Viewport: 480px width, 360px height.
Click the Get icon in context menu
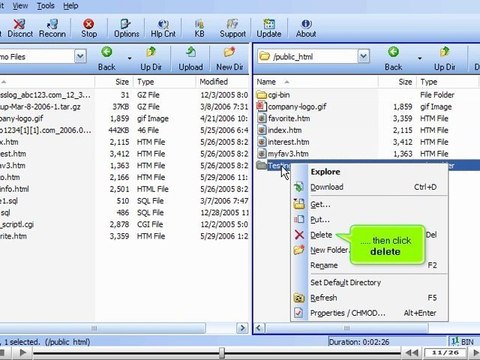pyautogui.click(x=299, y=204)
